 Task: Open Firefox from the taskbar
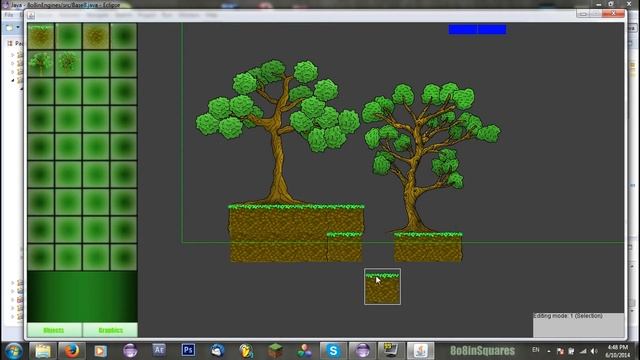click(71, 351)
